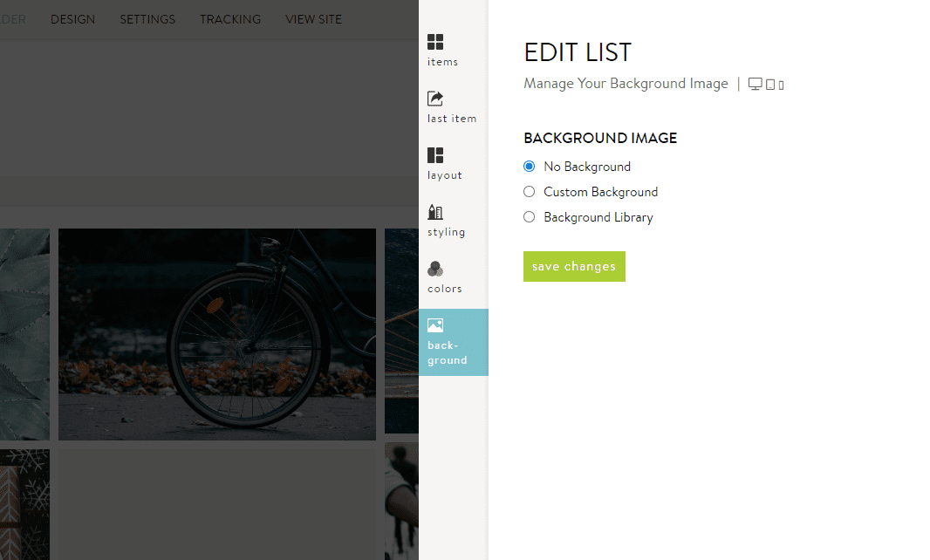Select the snowflake pattern image
This screenshot has height=560, width=930.
click(x=24, y=504)
